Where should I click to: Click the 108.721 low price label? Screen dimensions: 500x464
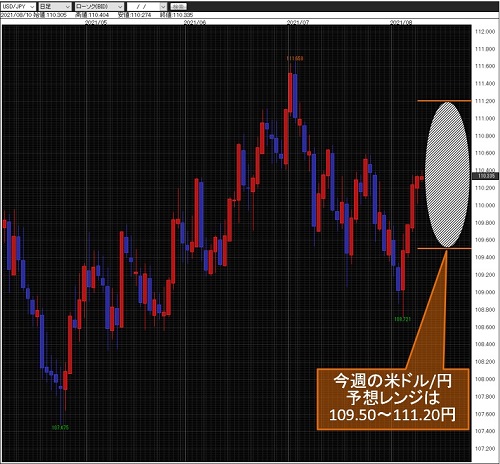point(402,319)
